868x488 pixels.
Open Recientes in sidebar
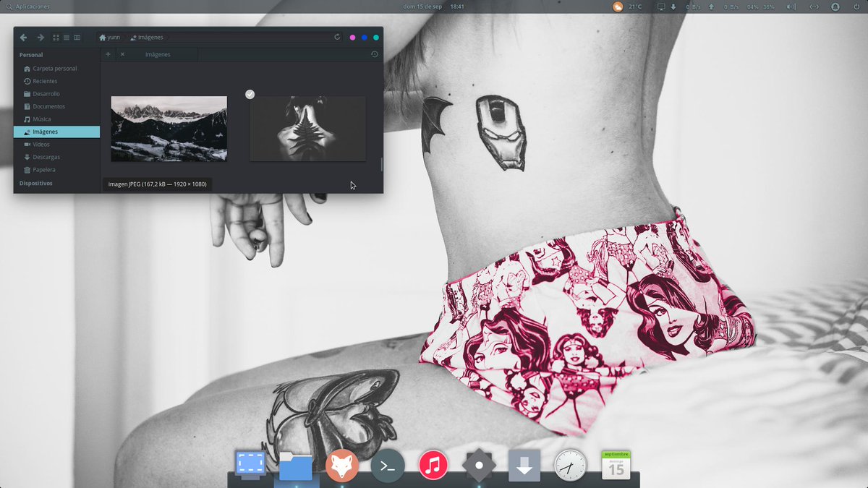56,81
